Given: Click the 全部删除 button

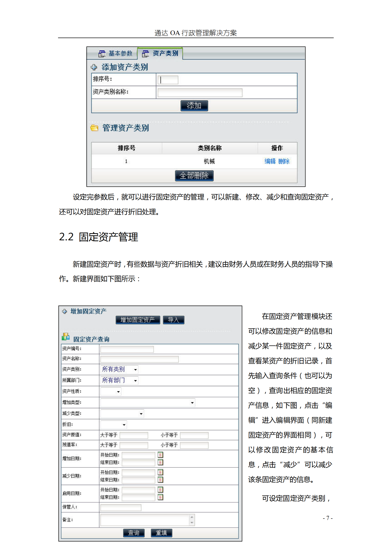Looking at the screenshot, I should pos(194,176).
